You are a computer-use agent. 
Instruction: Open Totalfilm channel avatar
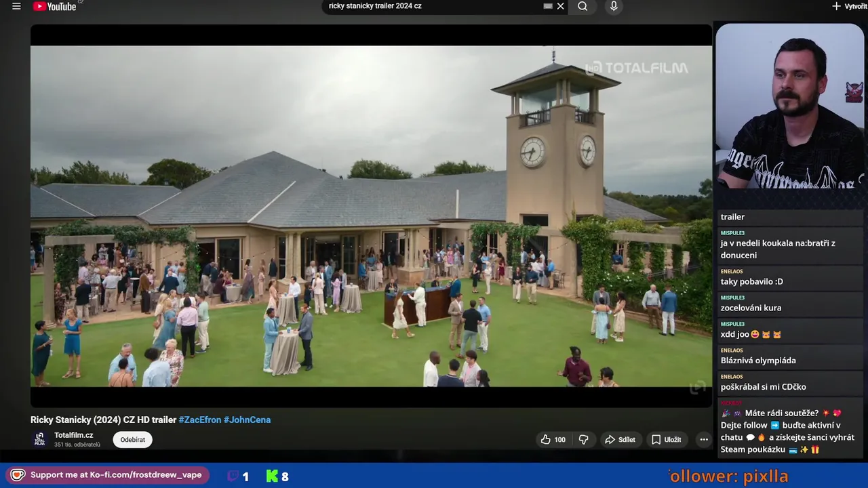coord(40,439)
